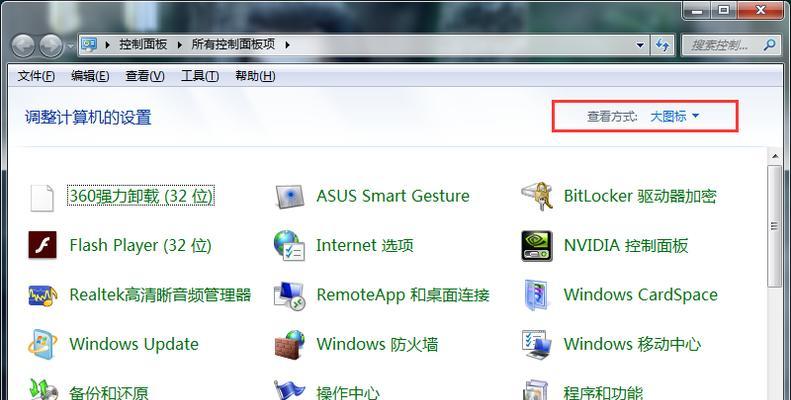Click the control panel icon in address bar
791x400 pixels.
(89, 44)
